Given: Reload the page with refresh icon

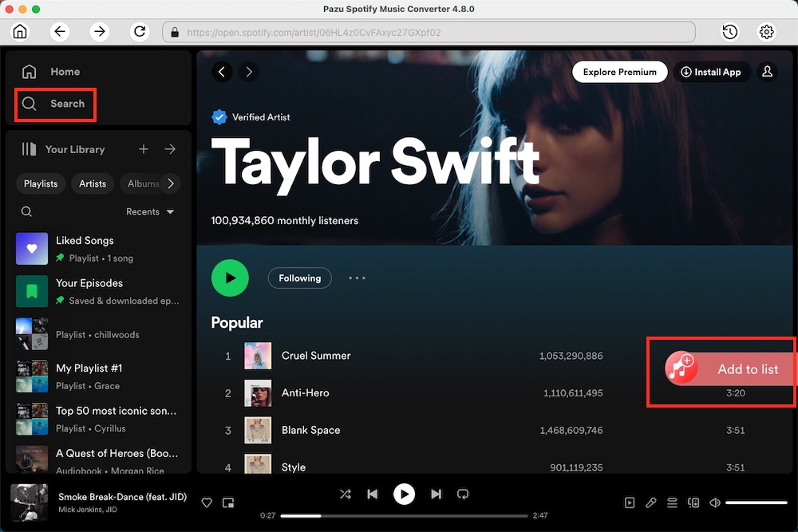Looking at the screenshot, I should pyautogui.click(x=140, y=32).
